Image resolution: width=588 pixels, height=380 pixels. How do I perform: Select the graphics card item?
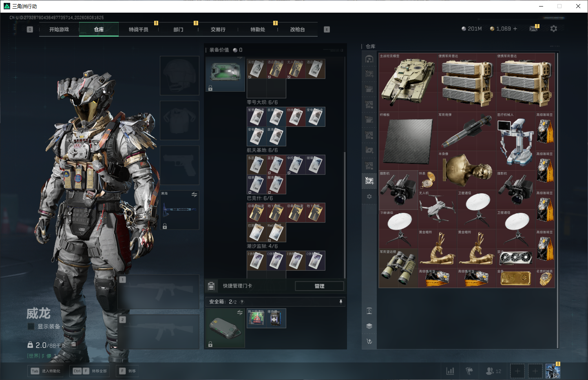(516, 259)
